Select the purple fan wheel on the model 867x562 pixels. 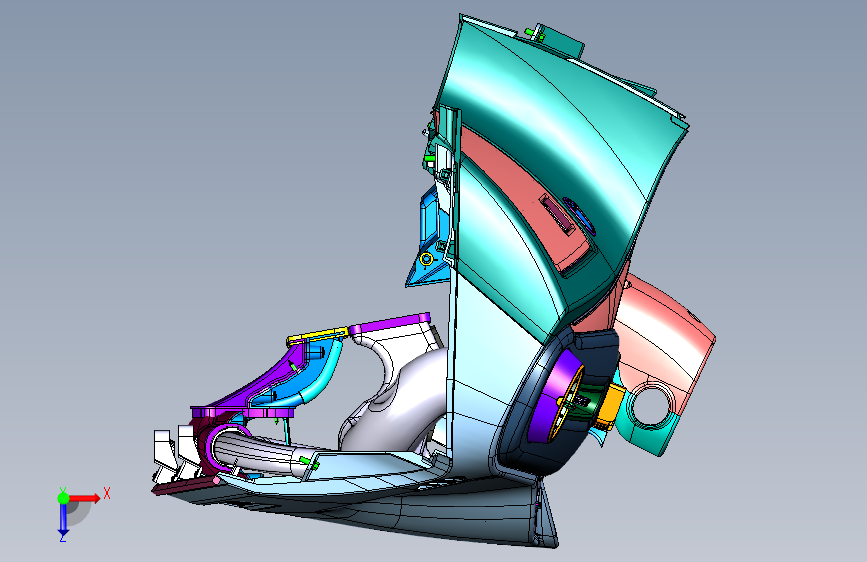pyautogui.click(x=554, y=397)
